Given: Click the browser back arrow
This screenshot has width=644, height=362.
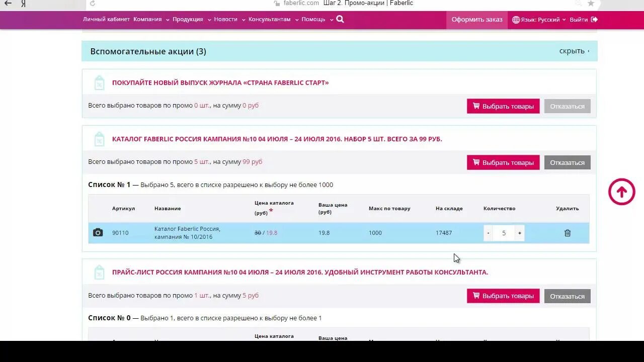Looking at the screenshot, I should tap(8, 4).
